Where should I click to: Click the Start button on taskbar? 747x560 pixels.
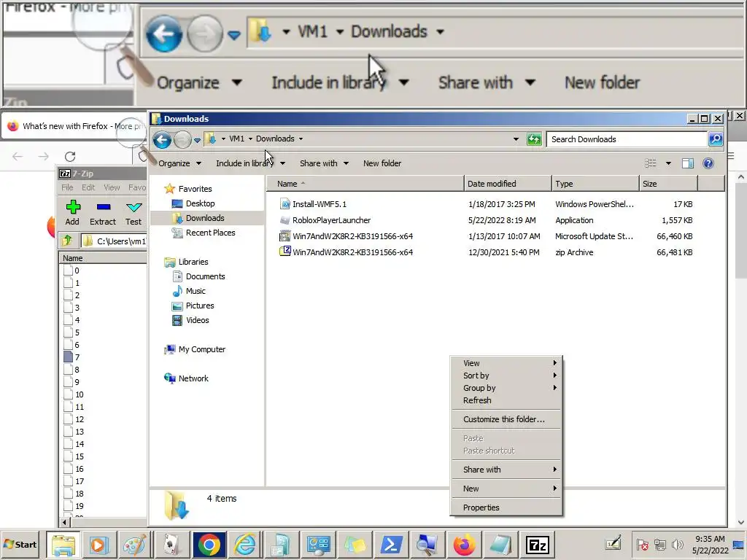coord(20,545)
